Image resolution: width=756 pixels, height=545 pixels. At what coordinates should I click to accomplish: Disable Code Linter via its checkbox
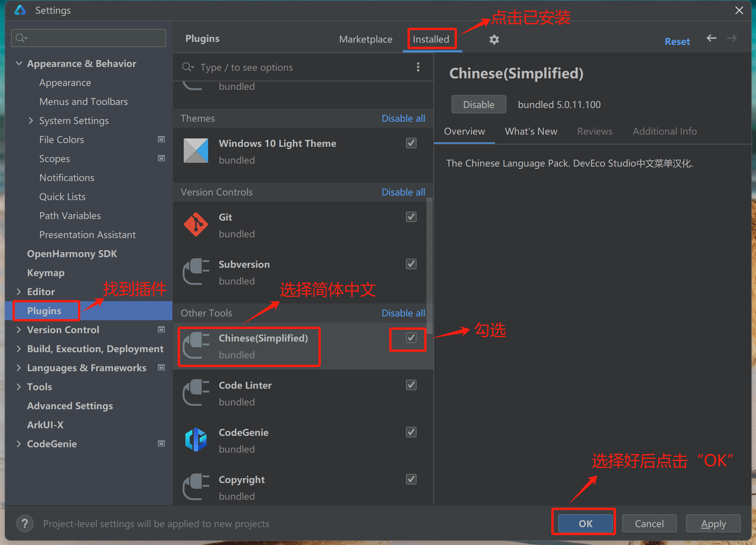411,385
